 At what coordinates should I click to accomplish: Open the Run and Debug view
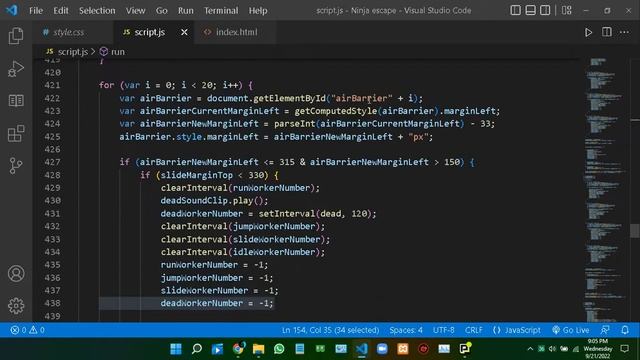coord(16,69)
